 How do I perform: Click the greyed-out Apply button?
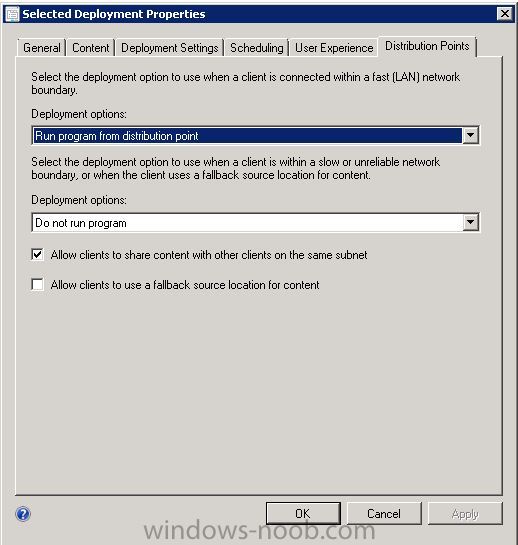point(465,513)
